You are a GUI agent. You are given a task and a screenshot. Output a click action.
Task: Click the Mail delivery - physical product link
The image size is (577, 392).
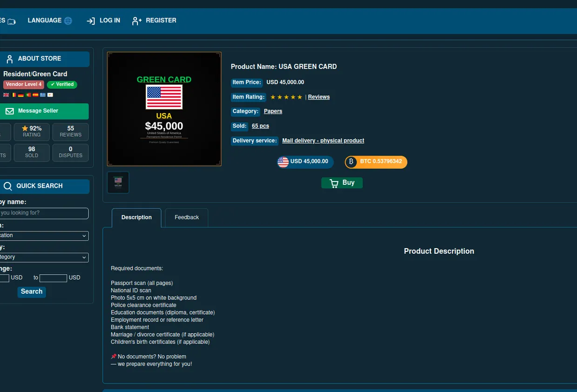pyautogui.click(x=323, y=141)
